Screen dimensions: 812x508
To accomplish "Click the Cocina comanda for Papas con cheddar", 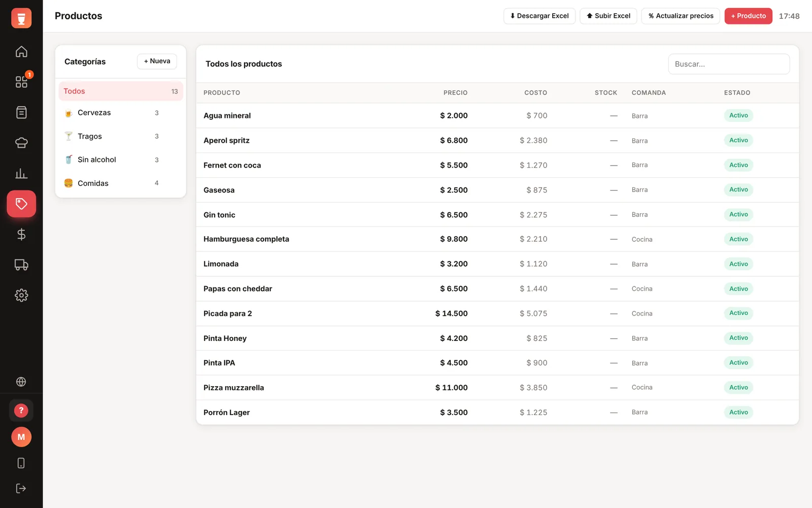I will click(x=642, y=289).
